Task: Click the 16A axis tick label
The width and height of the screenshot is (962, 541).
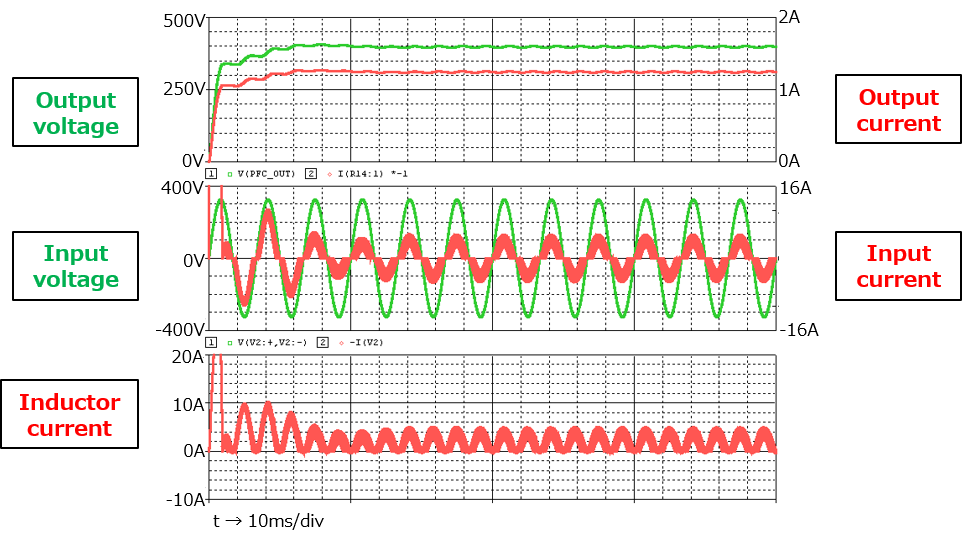Action: [797, 187]
